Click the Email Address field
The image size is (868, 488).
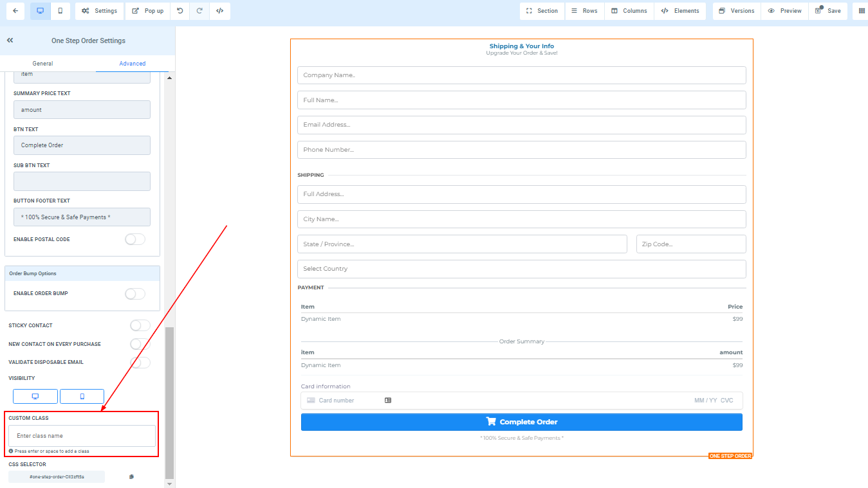coord(522,125)
